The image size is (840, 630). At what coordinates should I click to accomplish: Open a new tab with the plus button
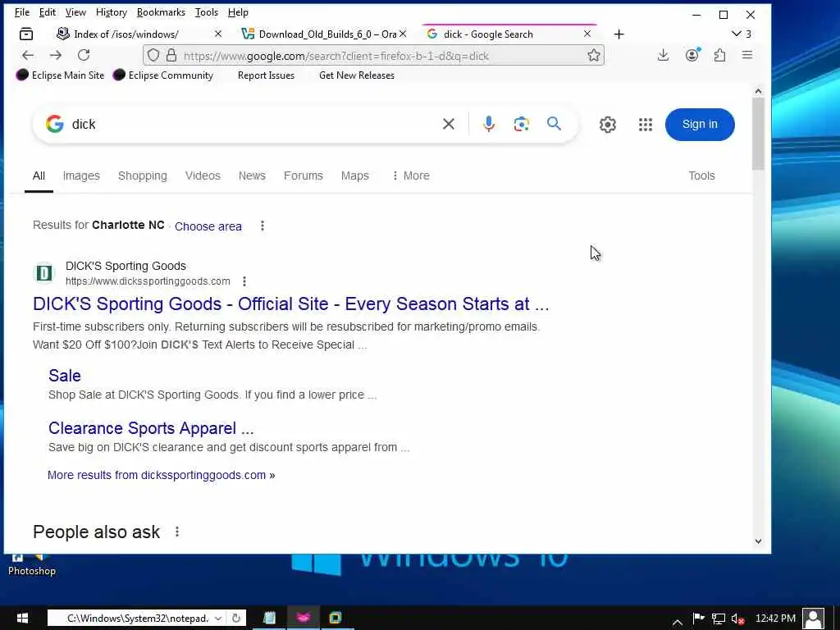pyautogui.click(x=619, y=34)
